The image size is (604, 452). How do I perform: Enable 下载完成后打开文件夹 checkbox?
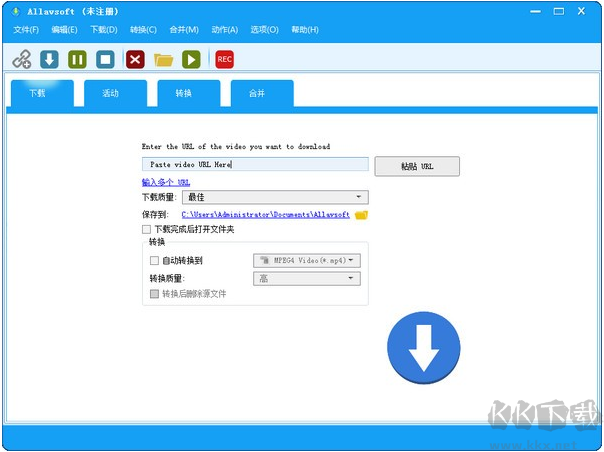pos(146,230)
